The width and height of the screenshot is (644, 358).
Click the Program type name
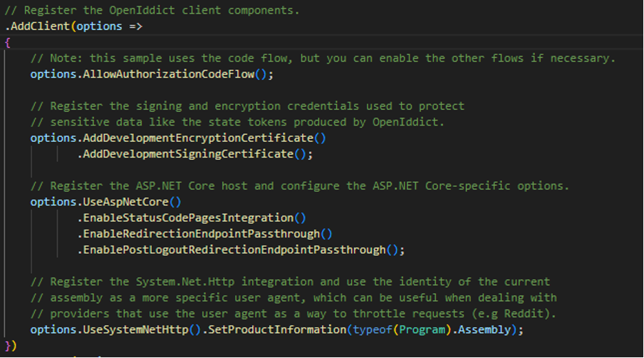[422, 329]
